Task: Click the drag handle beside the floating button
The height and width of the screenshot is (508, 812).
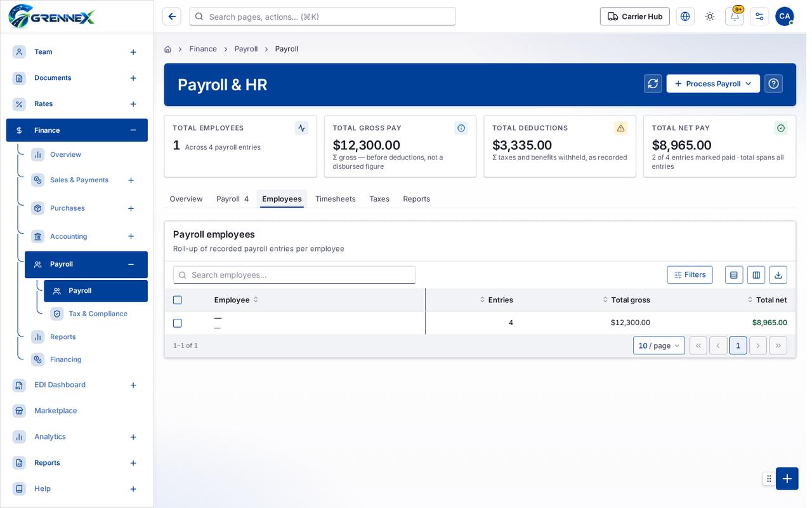Action: [x=769, y=479]
